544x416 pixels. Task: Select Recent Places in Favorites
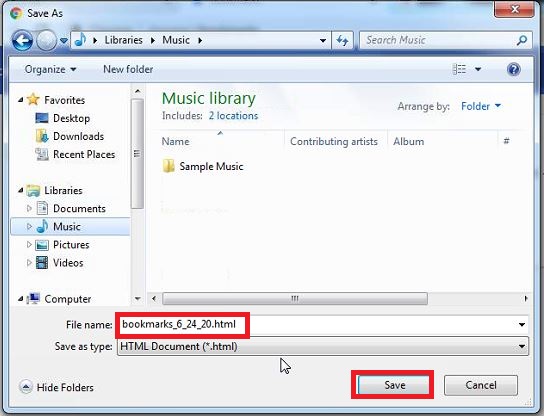84,154
